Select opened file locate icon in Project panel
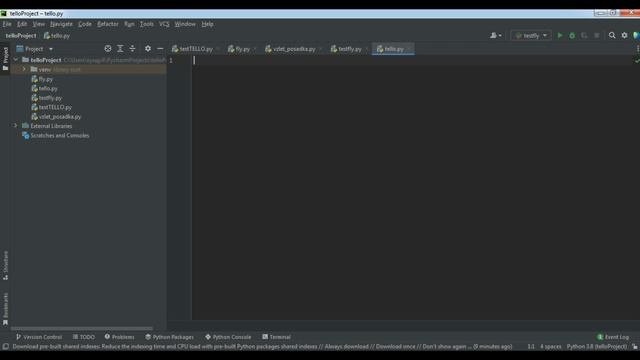Image resolution: width=640 pixels, height=360 pixels. 107,49
